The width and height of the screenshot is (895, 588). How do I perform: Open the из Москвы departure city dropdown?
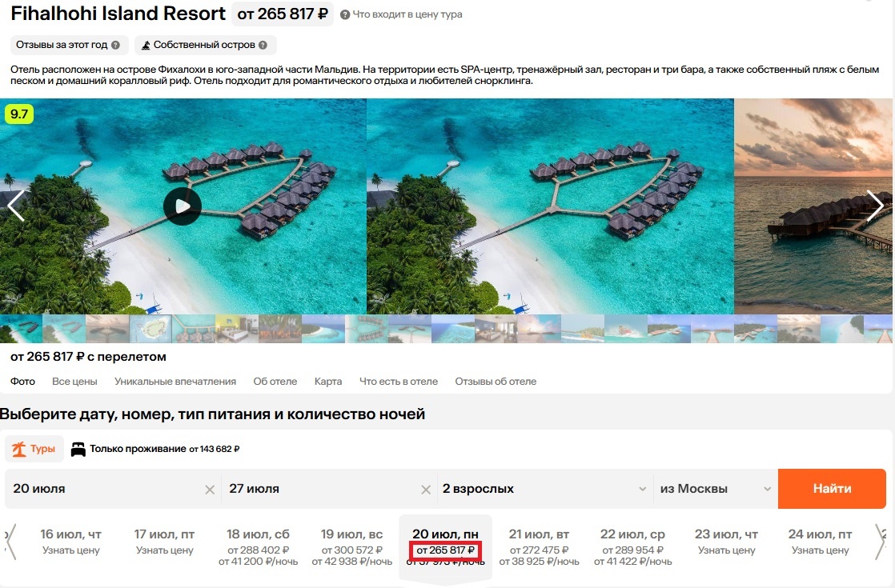tap(716, 489)
